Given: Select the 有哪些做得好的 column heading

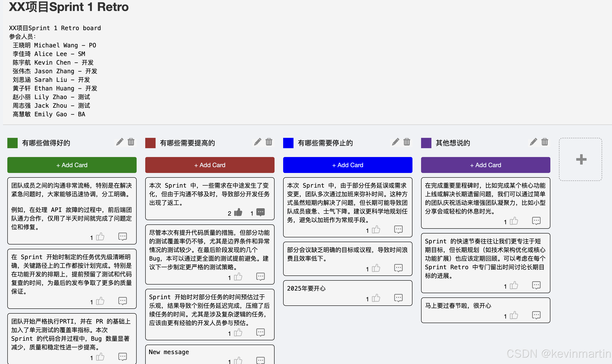Looking at the screenshot, I should pos(46,143).
